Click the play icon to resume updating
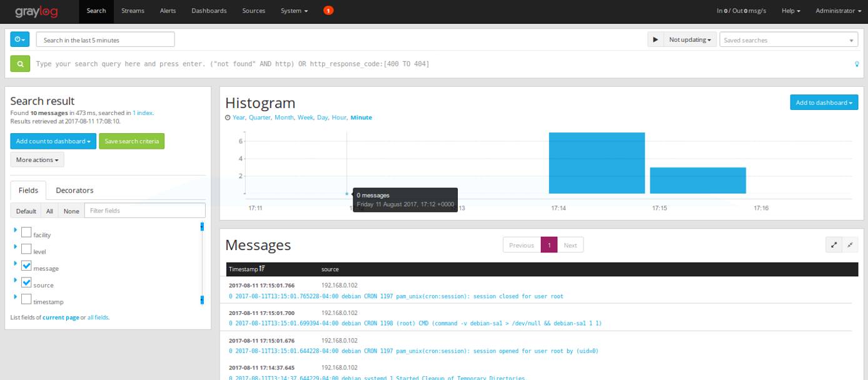This screenshot has width=868, height=380. (x=655, y=39)
